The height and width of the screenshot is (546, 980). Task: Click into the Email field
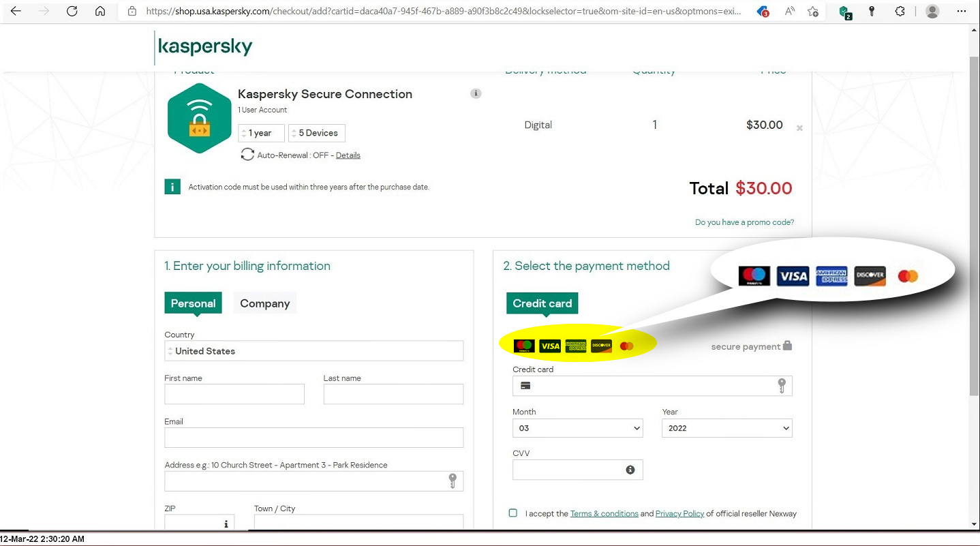[x=314, y=438]
